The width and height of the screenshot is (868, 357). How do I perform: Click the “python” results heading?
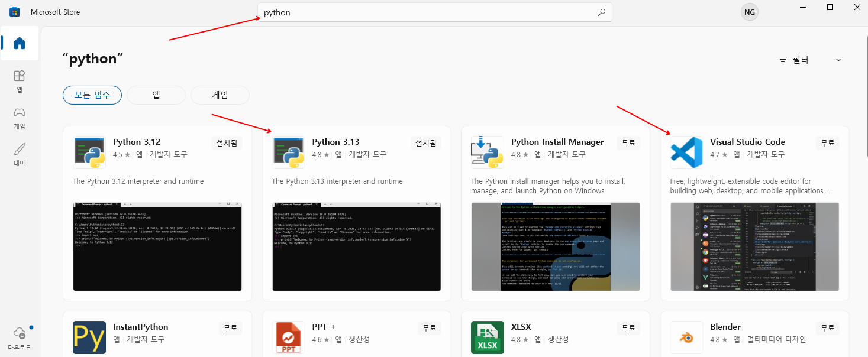click(x=93, y=59)
